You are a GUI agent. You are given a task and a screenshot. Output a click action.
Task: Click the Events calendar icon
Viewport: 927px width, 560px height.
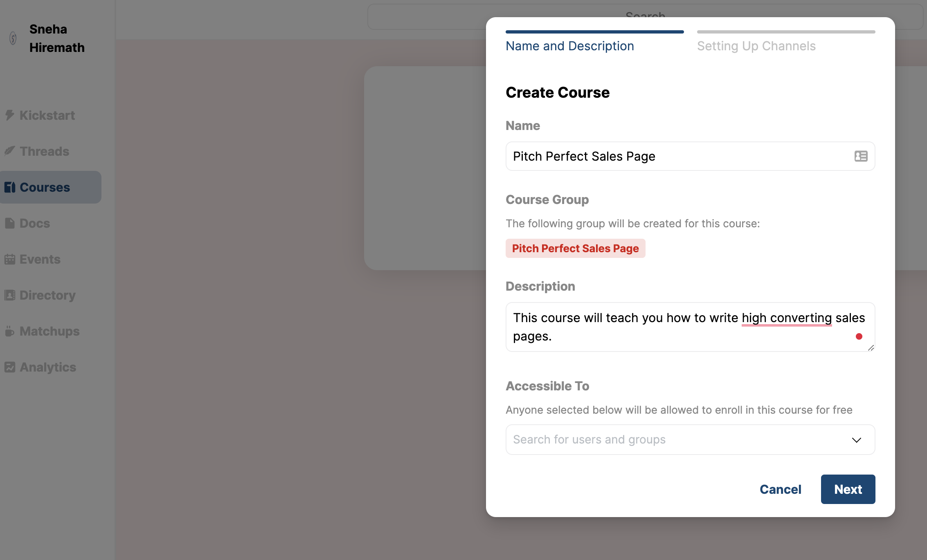tap(10, 259)
